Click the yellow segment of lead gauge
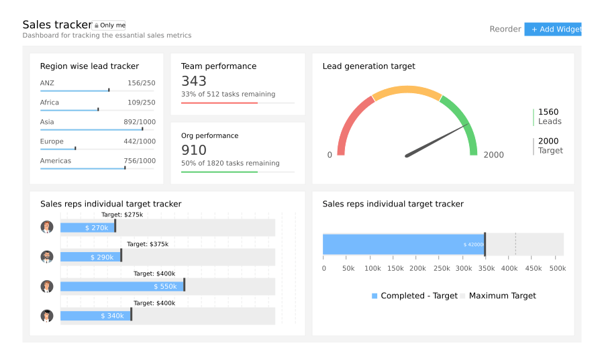604x364 pixels. (407, 90)
